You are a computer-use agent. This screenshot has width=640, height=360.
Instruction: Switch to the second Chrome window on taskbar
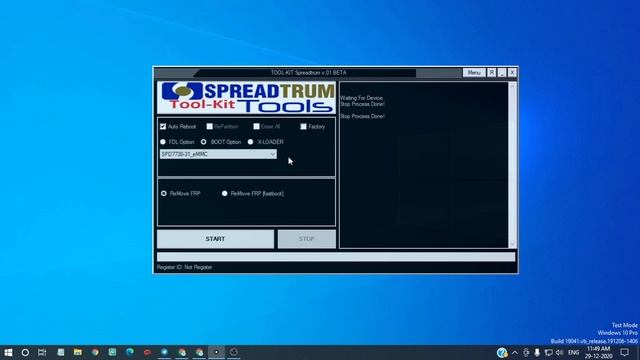click(x=182, y=352)
